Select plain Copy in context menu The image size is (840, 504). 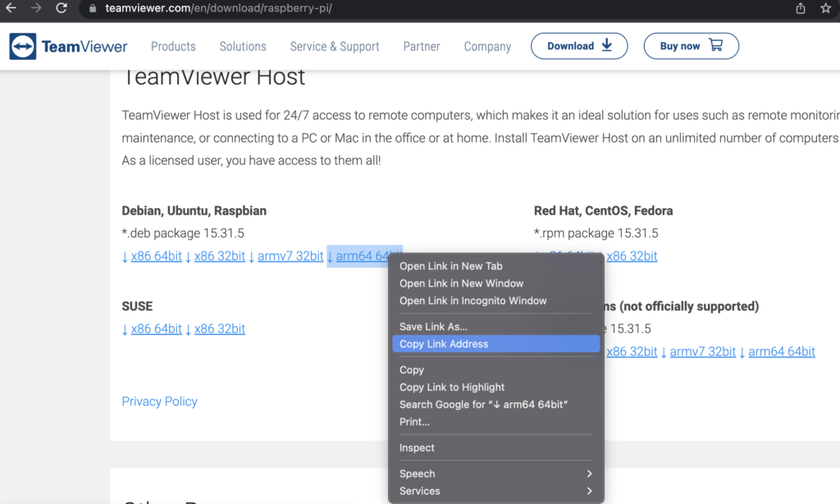[x=496, y=370]
